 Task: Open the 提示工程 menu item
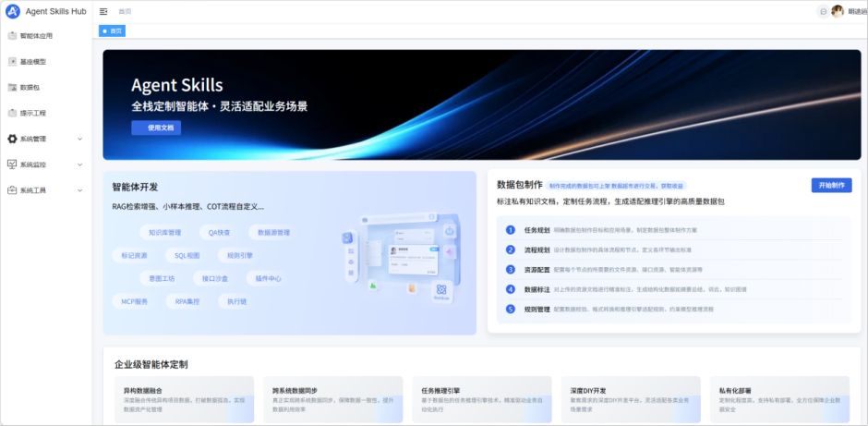coord(46,113)
